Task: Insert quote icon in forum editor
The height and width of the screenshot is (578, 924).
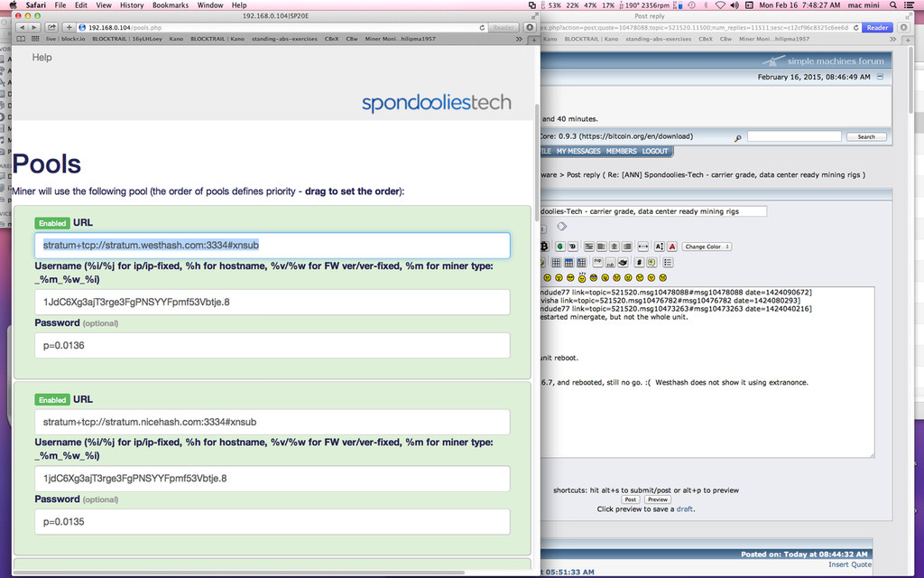Action: (x=651, y=263)
